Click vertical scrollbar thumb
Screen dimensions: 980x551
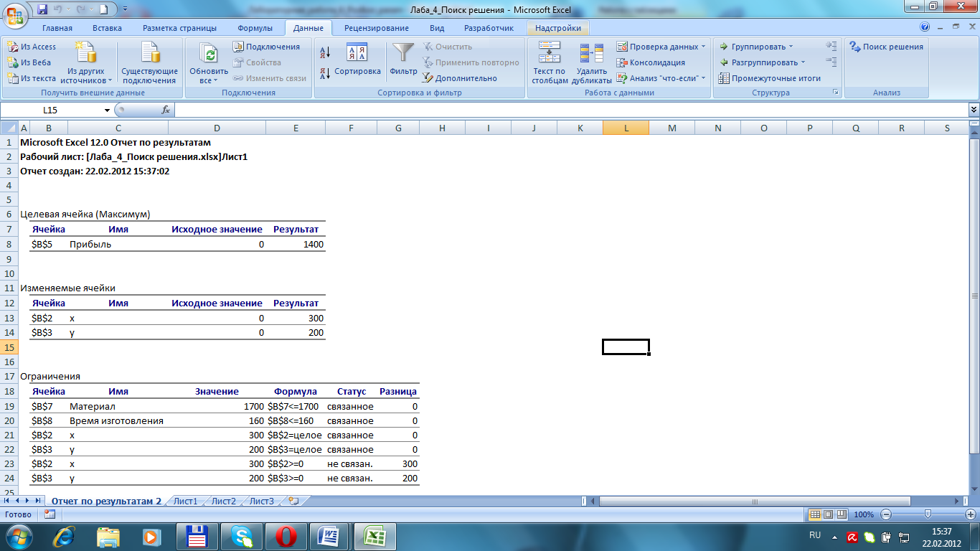tap(974, 297)
